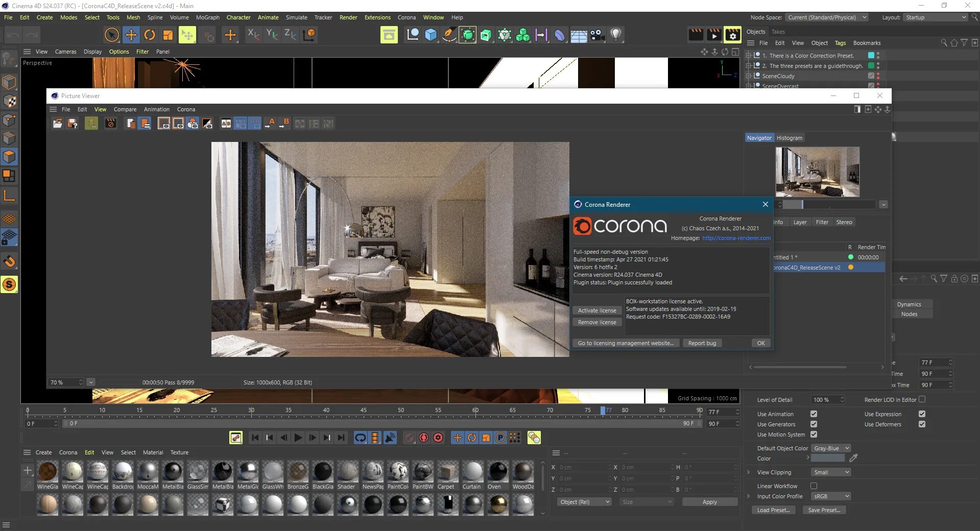Screen dimensions: 980x531
Task: Open the Light creation icon in the toolbar
Action: point(616,35)
